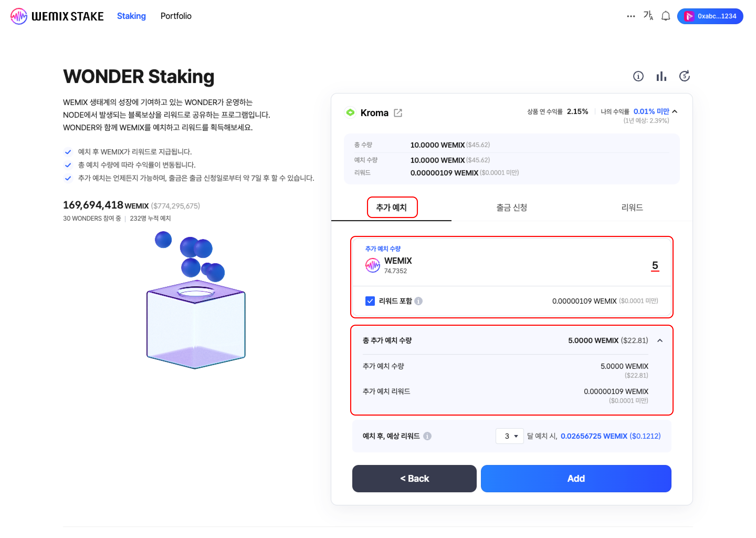
Task: Click the WEMIX STAKE logo
Action: pos(57,16)
